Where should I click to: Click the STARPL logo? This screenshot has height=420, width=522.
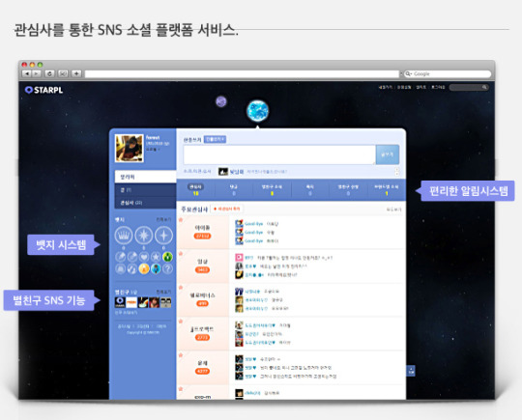click(43, 90)
